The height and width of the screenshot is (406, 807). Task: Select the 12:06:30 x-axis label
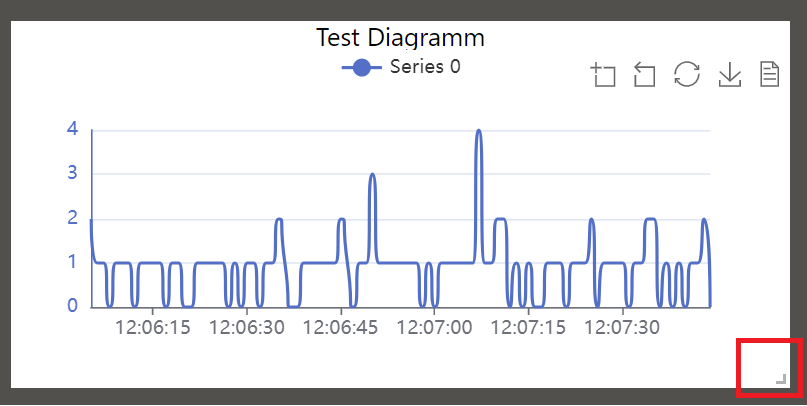click(x=246, y=327)
